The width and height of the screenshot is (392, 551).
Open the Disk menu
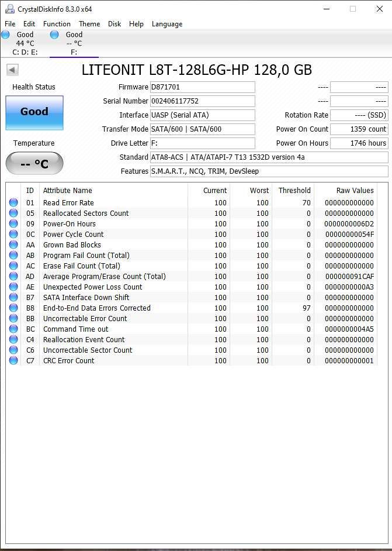click(x=115, y=24)
